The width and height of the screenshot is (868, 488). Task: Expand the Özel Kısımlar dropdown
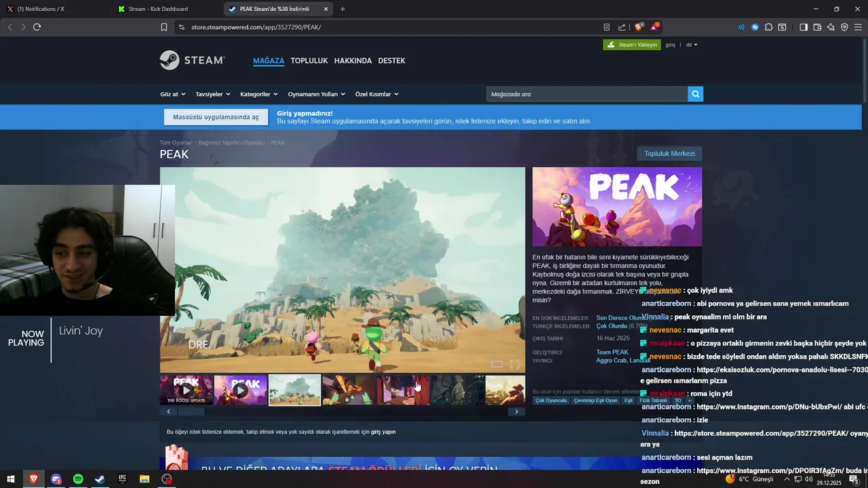tap(377, 94)
